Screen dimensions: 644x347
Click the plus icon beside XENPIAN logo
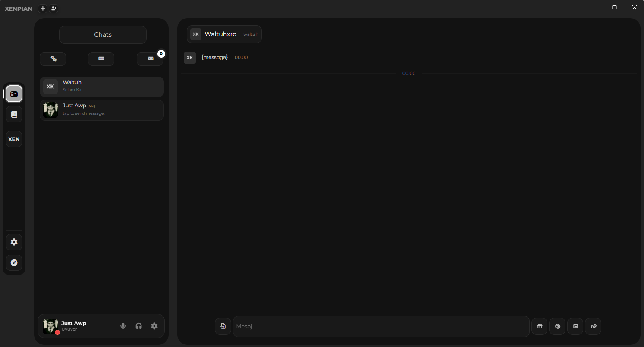pyautogui.click(x=43, y=9)
